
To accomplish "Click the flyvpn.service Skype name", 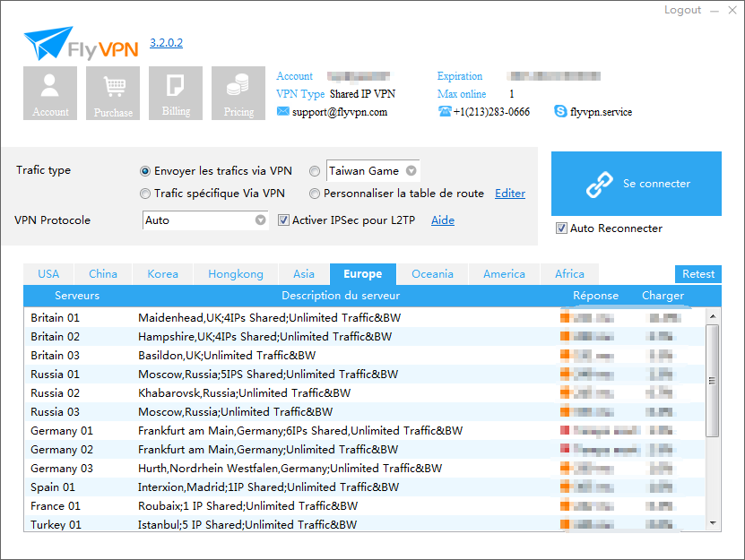I will click(601, 112).
